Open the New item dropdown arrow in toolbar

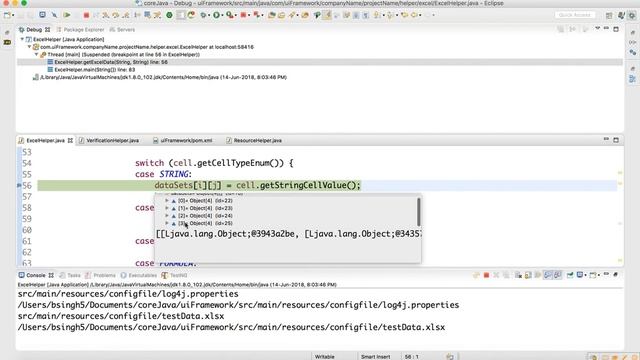click(13, 16)
